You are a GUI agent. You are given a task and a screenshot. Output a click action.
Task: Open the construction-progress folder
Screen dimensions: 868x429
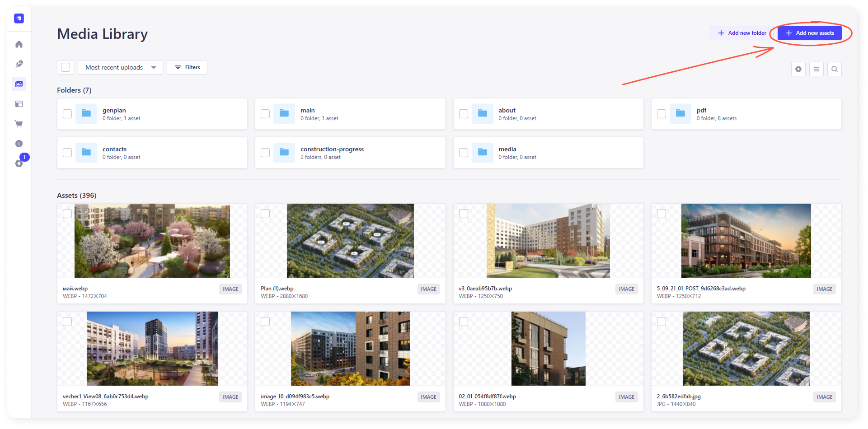(332, 149)
